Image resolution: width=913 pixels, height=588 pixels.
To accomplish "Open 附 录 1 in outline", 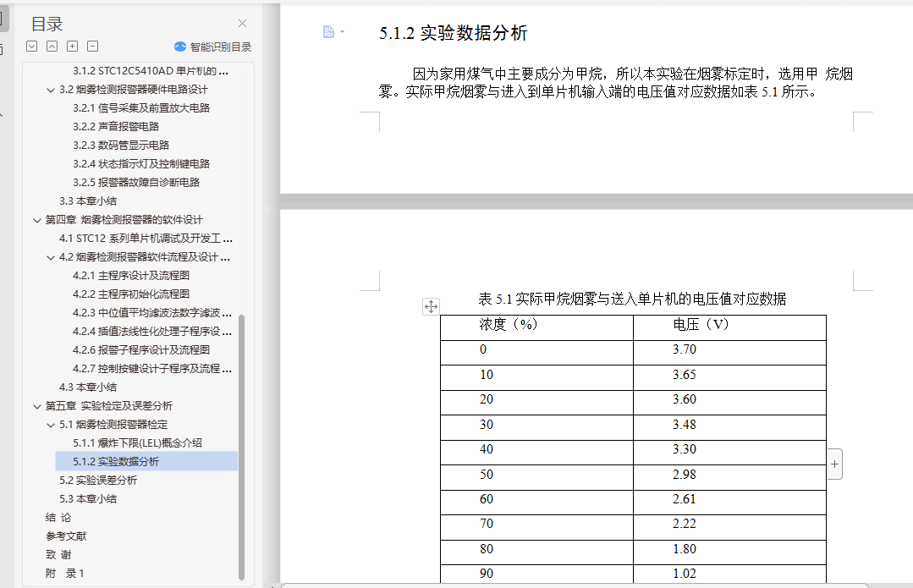I will click(64, 574).
